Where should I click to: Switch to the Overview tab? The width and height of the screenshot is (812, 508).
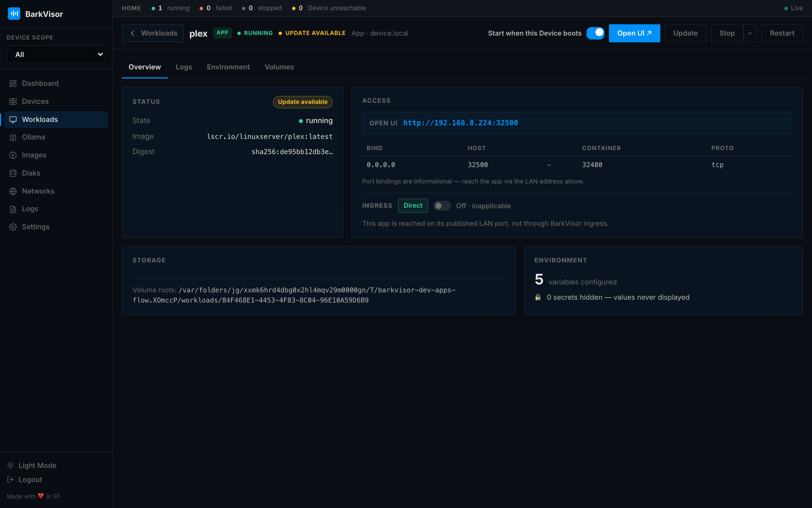coord(145,67)
